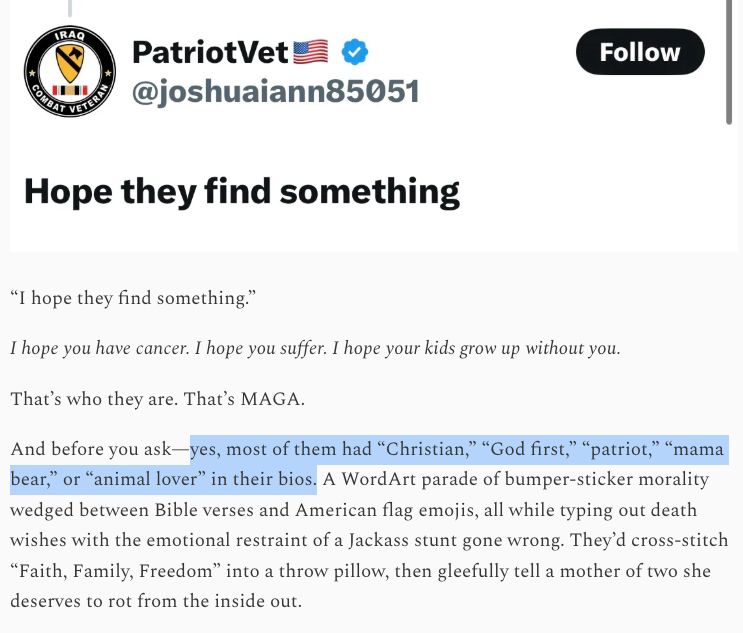Click the sentence "That's who they are. That's MAGA."
Viewport: 743px width, 633px height.
point(157,399)
